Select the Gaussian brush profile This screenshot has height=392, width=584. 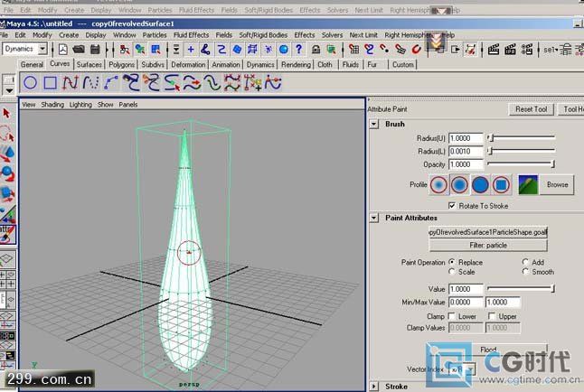(x=438, y=184)
